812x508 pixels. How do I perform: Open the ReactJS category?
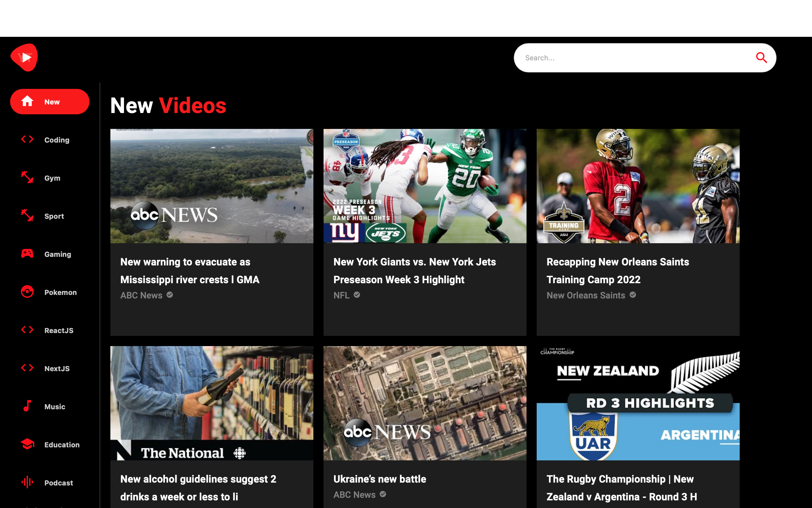tap(50, 330)
